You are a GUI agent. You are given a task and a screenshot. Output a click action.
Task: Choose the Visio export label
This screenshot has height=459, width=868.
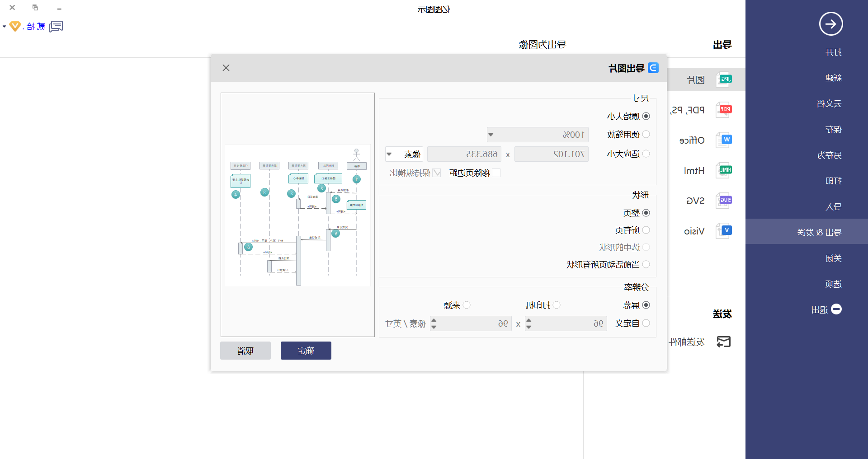694,231
